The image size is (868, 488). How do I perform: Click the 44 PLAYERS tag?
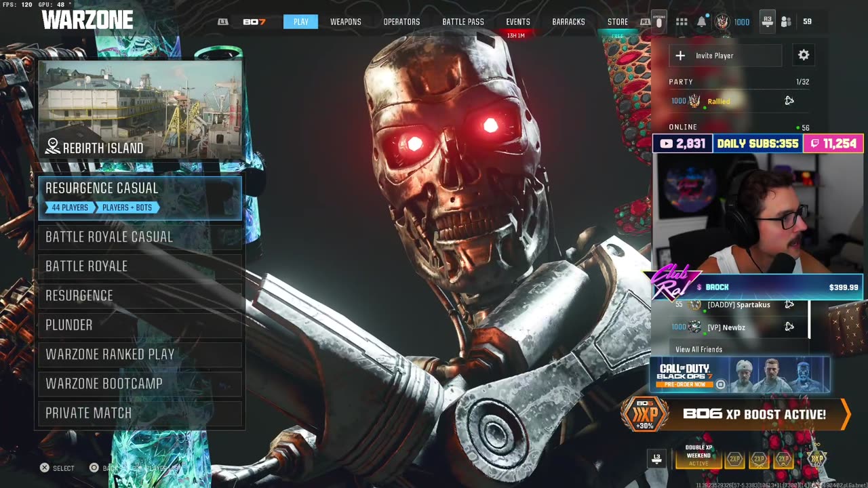tap(70, 207)
